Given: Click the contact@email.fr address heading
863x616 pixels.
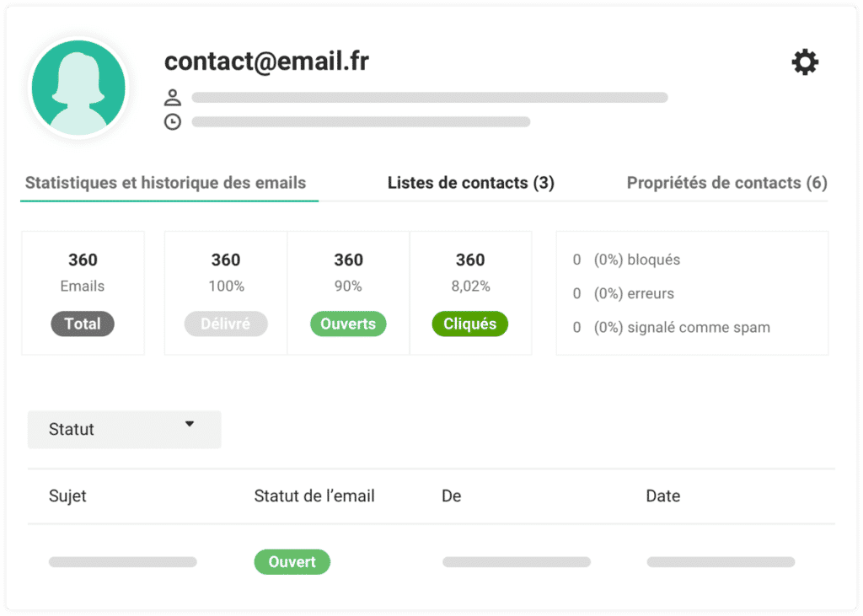Looking at the screenshot, I should click(x=266, y=62).
